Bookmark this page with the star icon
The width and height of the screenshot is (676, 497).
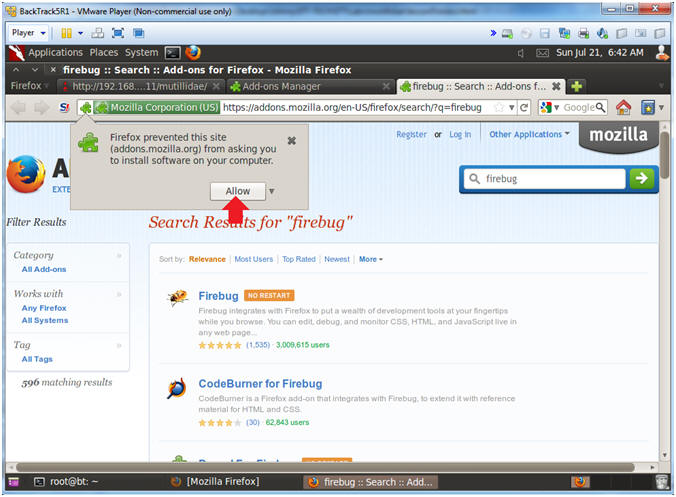coord(499,107)
